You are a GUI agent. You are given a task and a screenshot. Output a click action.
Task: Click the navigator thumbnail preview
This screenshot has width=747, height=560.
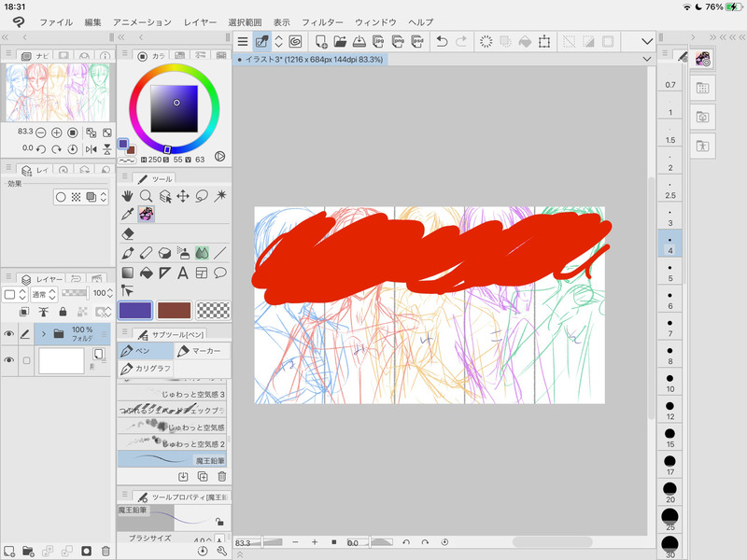coord(58,92)
